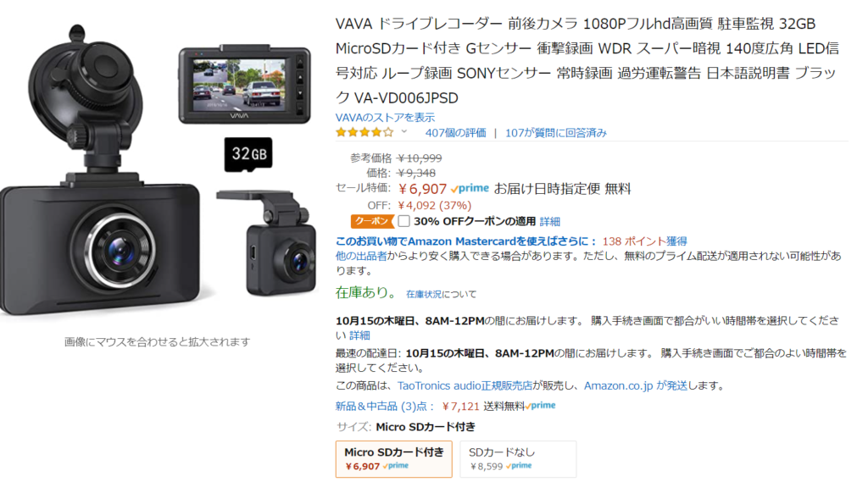Click the prime badge beside sale price
Image resolution: width=868 pixels, height=482 pixels.
pyautogui.click(x=470, y=189)
